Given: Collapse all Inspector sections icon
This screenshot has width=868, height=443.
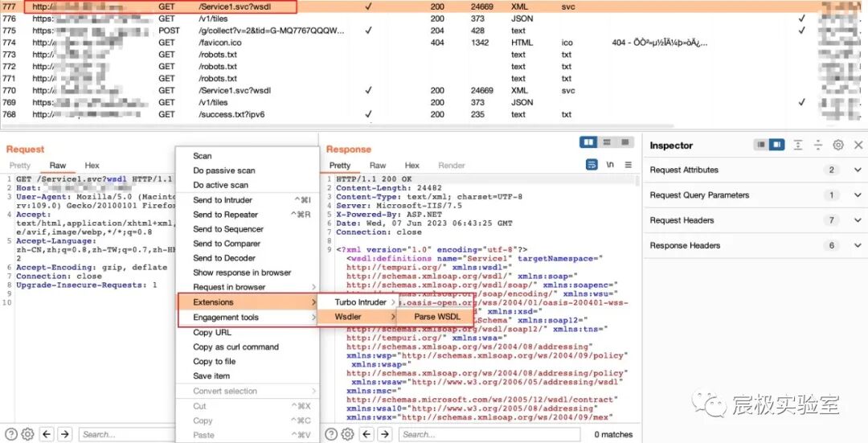Looking at the screenshot, I should pyautogui.click(x=818, y=145).
